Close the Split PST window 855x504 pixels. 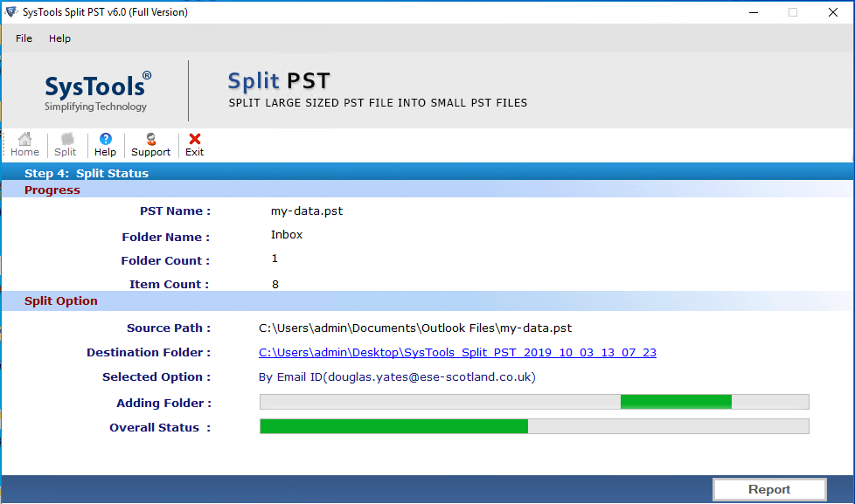point(832,12)
